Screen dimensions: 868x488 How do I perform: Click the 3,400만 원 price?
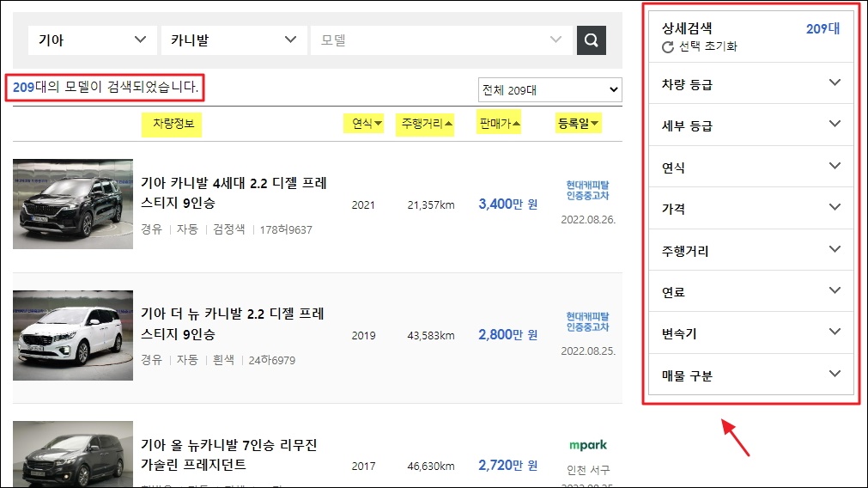pos(507,204)
